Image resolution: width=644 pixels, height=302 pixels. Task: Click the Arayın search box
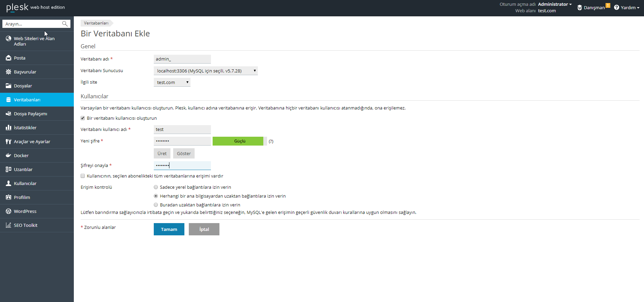pos(36,24)
